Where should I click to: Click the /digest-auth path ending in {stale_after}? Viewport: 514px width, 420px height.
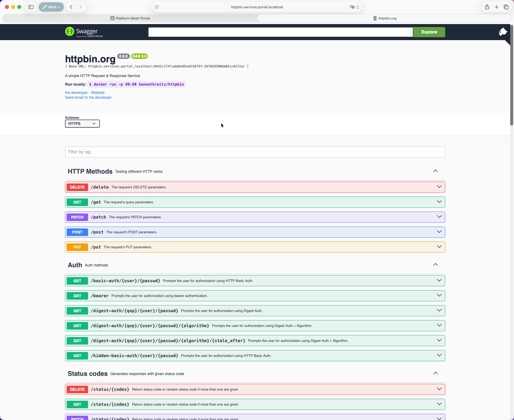[x=168, y=341]
